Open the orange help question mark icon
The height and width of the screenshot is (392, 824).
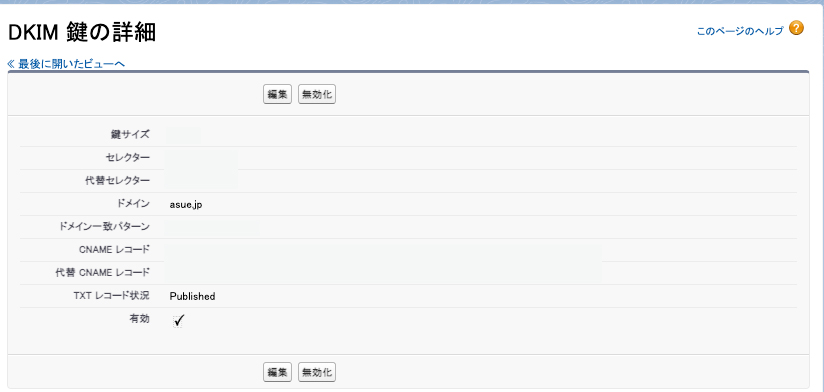pos(796,28)
